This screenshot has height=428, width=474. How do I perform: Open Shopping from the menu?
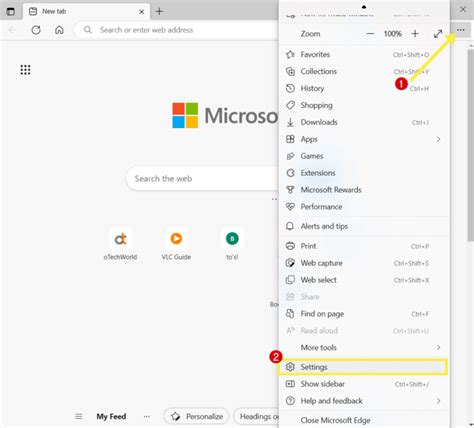(x=364, y=105)
